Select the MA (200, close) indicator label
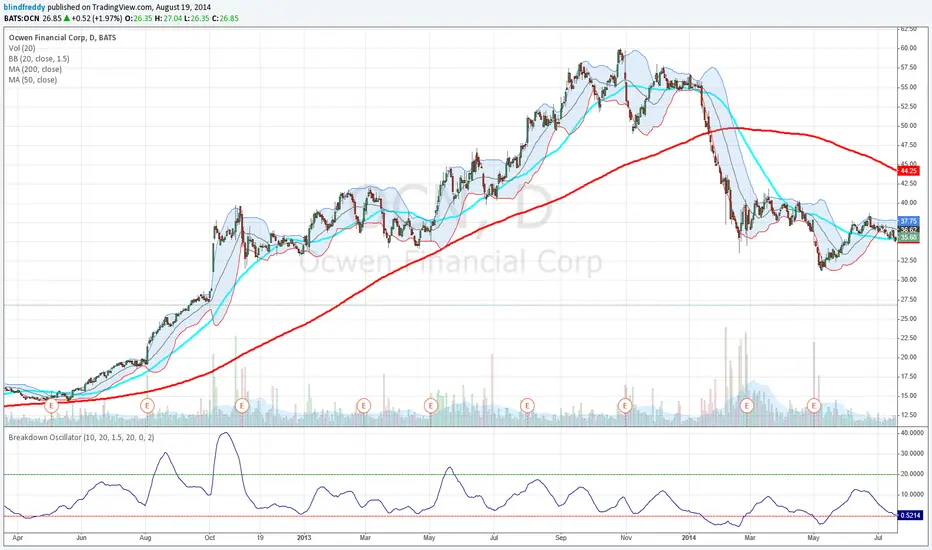The image size is (932, 550). coord(35,70)
